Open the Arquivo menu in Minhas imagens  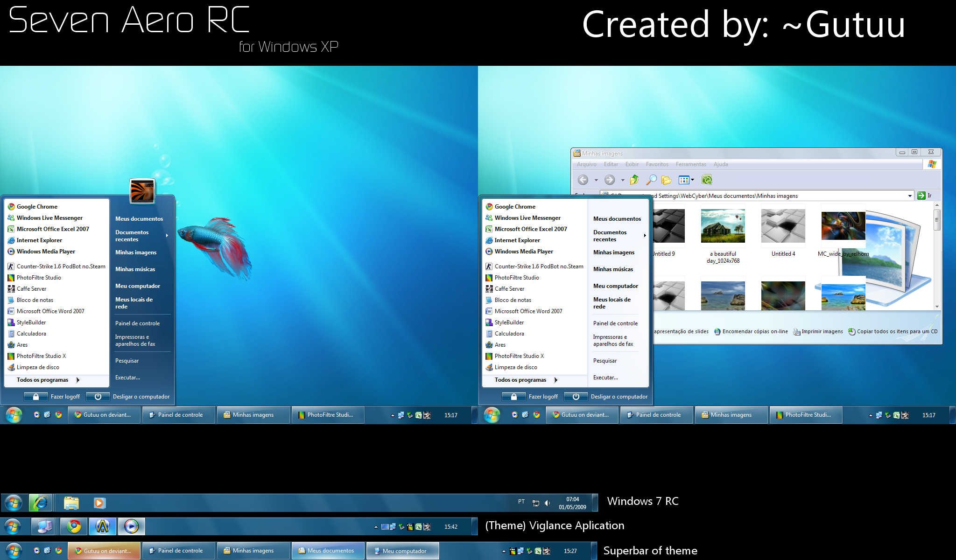tap(586, 164)
